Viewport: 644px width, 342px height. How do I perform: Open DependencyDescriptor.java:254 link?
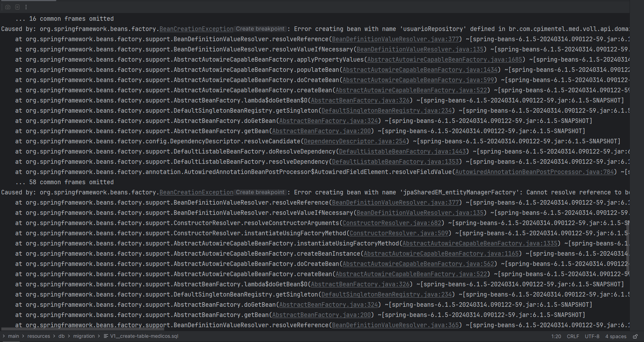pos(355,141)
